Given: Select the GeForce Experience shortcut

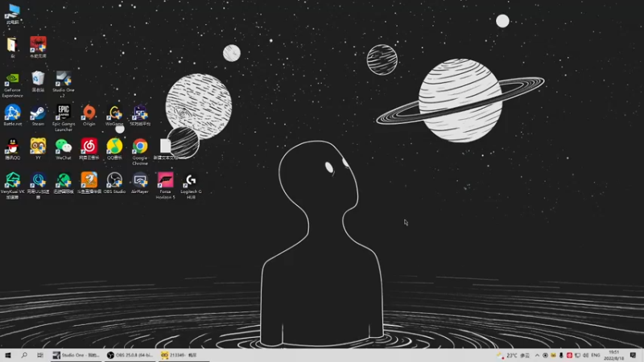Looking at the screenshot, I should click(12, 85).
